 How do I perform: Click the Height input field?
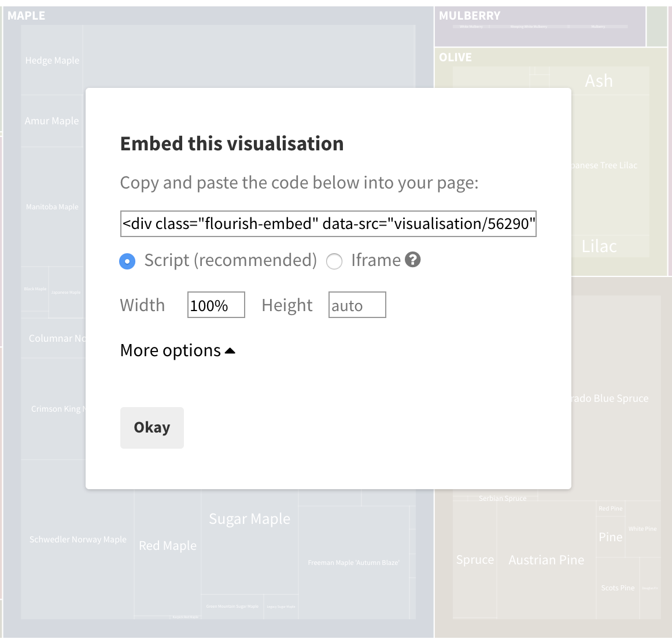click(357, 305)
